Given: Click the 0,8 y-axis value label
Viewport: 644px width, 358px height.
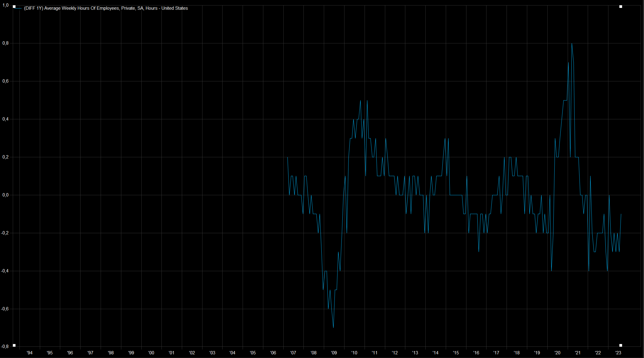Looking at the screenshot, I should click(x=5, y=43).
